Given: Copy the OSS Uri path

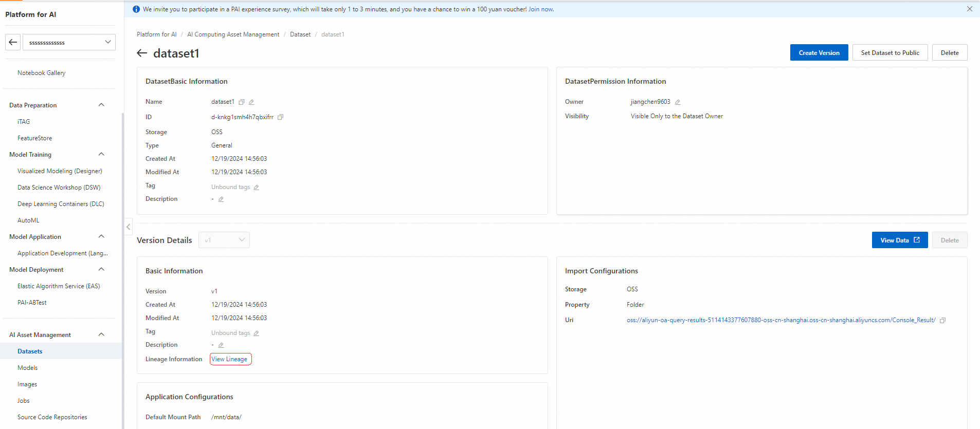Looking at the screenshot, I should pos(942,321).
